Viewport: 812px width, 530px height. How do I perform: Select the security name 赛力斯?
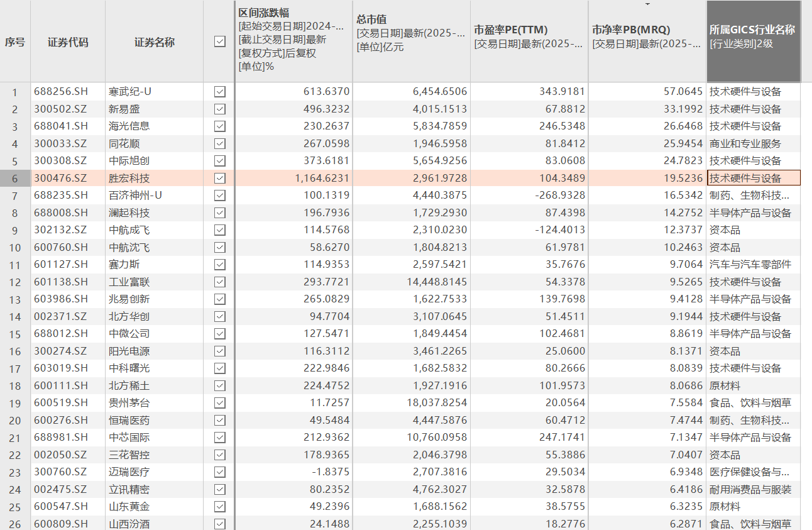pyautogui.click(x=124, y=265)
